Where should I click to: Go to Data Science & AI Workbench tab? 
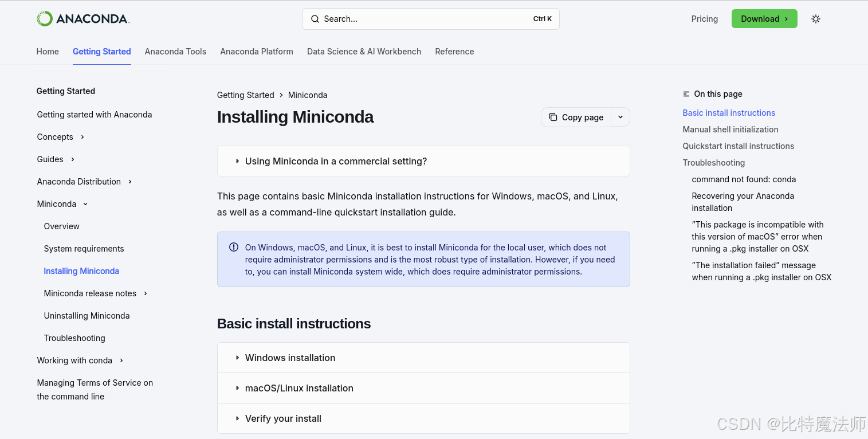coord(364,52)
